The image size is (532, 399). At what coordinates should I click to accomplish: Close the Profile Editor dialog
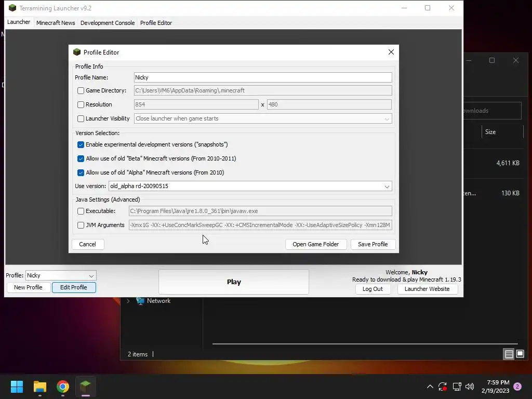pyautogui.click(x=391, y=52)
